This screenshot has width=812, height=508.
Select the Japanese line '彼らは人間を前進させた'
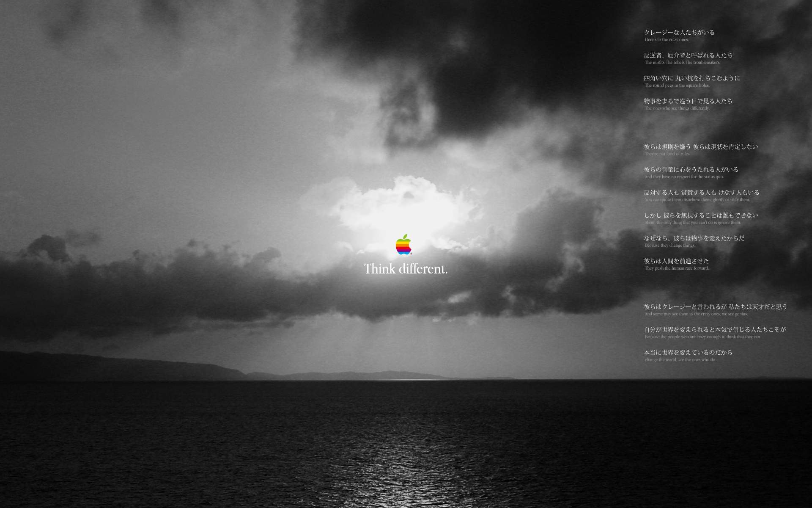pyautogui.click(x=676, y=261)
